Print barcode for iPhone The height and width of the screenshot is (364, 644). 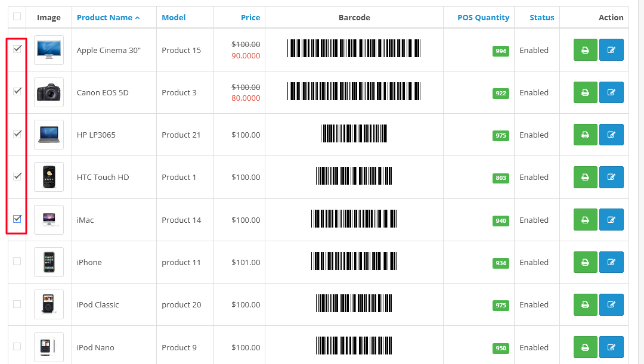(x=586, y=262)
